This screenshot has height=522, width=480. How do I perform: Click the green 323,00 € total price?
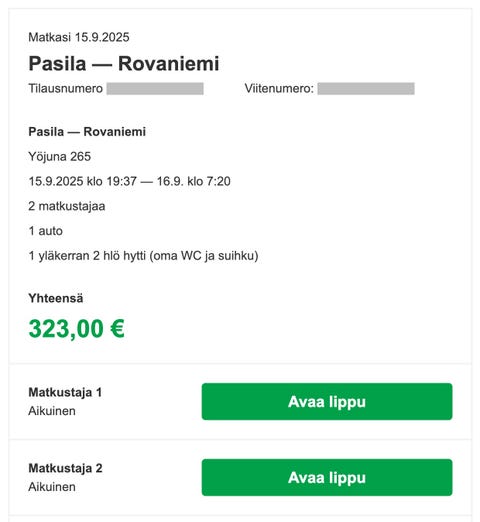click(77, 329)
